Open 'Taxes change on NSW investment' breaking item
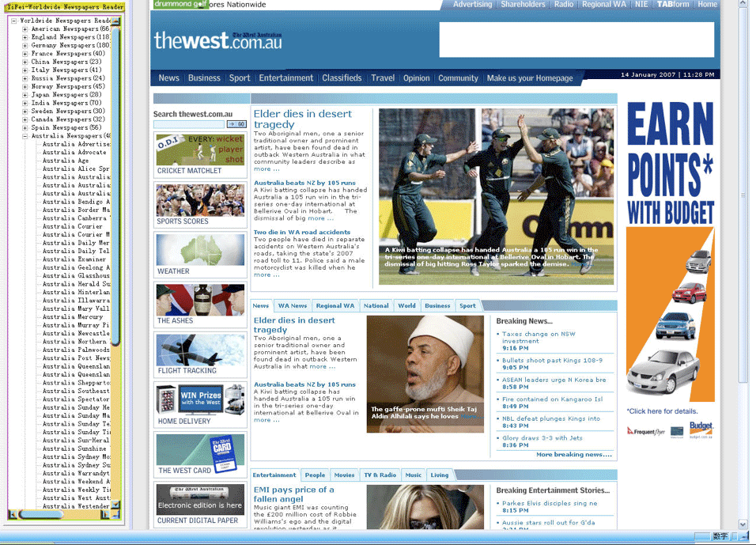Viewport: 756px width, 545px height. [x=539, y=337]
